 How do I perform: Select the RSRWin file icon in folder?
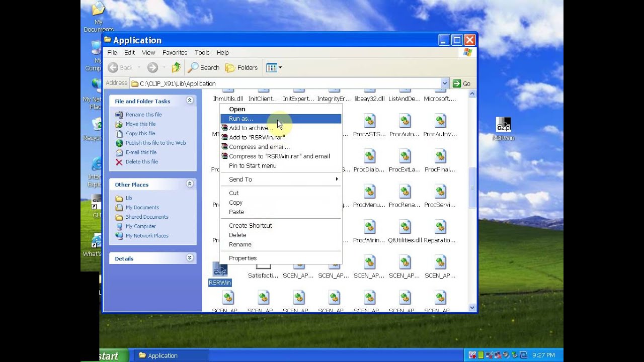[220, 269]
